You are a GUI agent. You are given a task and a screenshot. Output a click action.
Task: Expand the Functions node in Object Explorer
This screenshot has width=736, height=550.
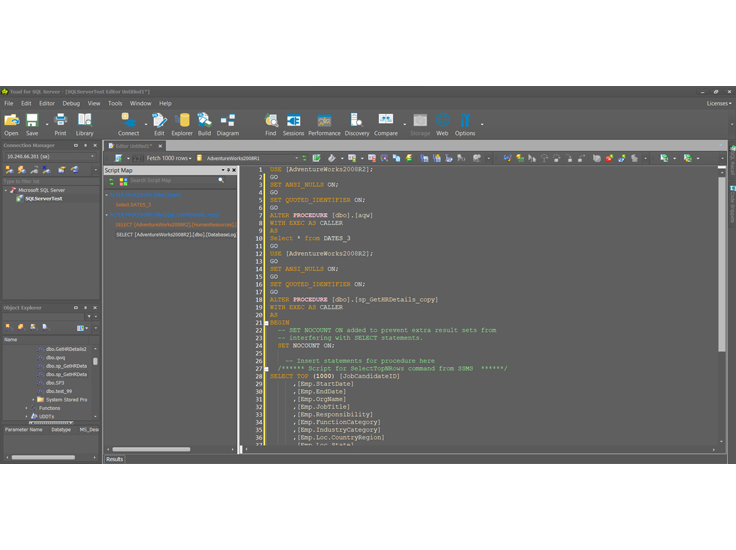(x=26, y=408)
